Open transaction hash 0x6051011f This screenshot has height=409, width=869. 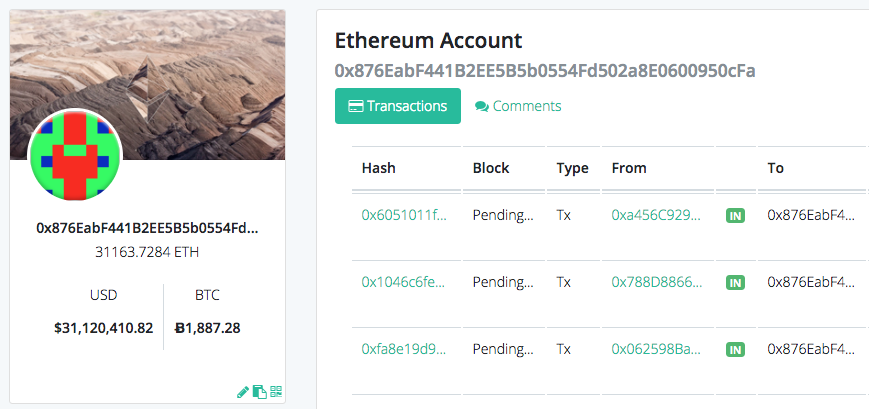pyautogui.click(x=404, y=215)
